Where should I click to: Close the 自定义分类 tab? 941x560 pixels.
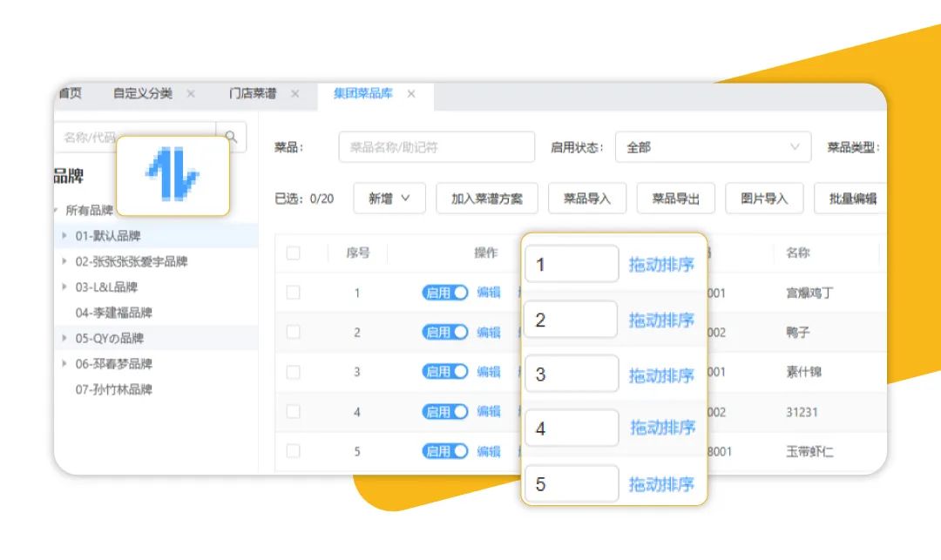[191, 94]
